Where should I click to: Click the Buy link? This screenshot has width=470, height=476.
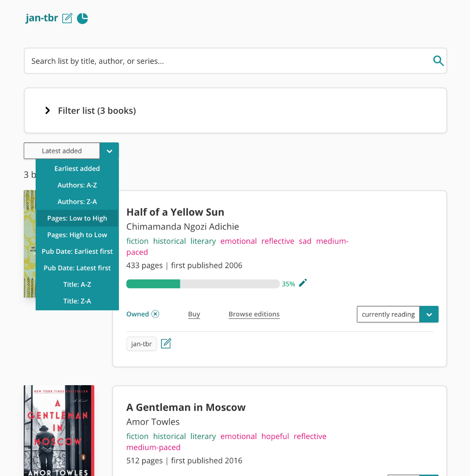(194, 314)
